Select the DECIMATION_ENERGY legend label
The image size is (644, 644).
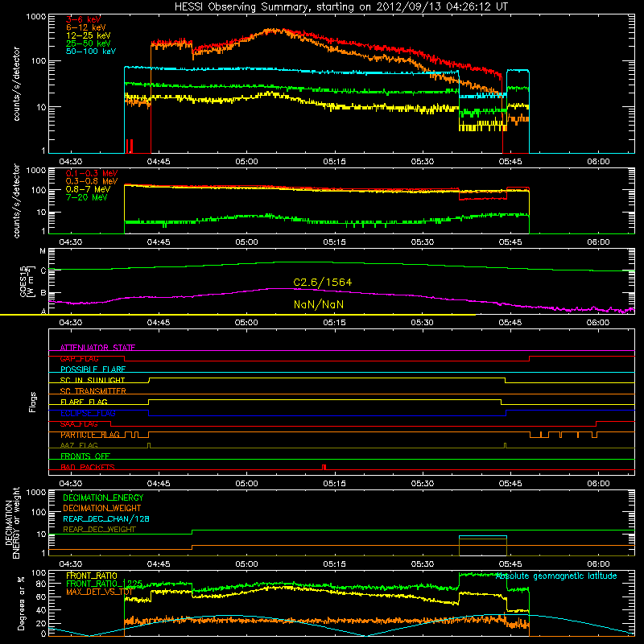pyautogui.click(x=103, y=497)
